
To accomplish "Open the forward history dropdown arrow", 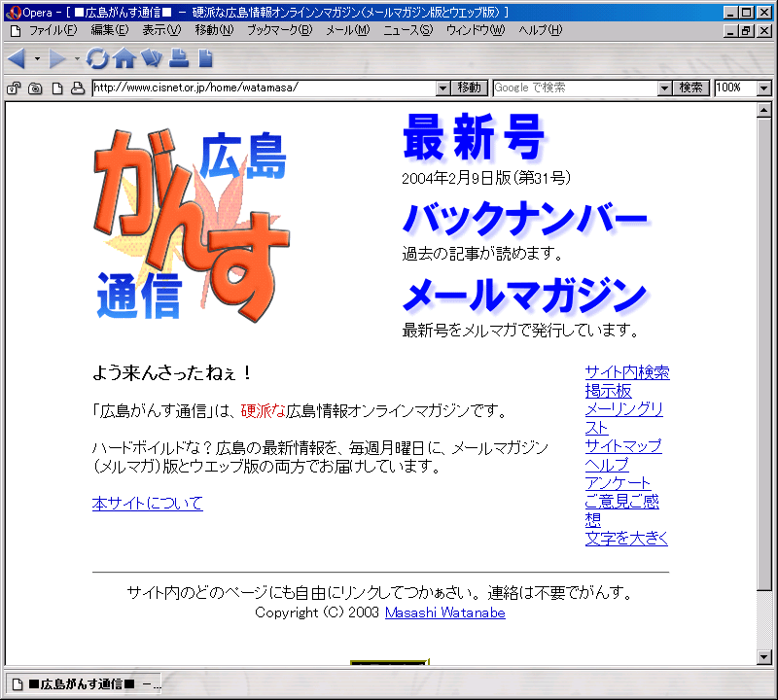I will pyautogui.click(x=77, y=58).
